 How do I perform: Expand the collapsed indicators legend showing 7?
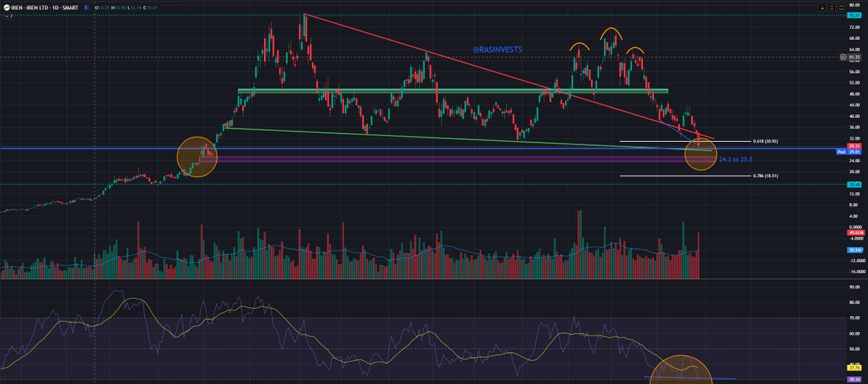click(x=9, y=16)
